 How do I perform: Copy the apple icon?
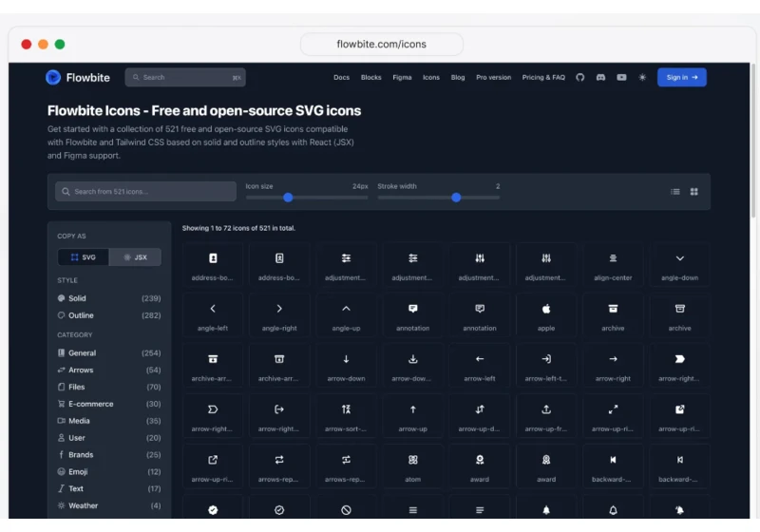(x=546, y=316)
